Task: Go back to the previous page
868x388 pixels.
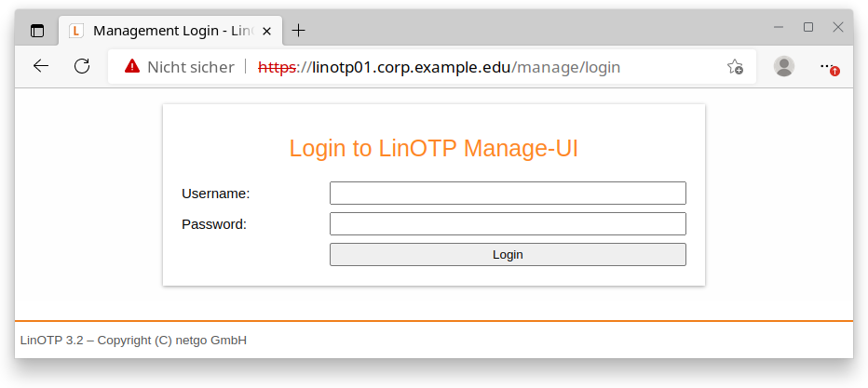Action: (x=41, y=66)
